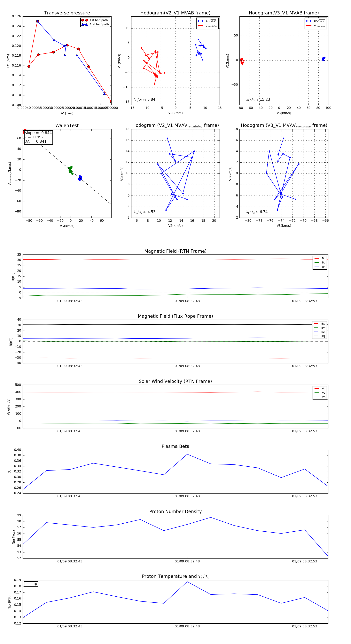
Task: Click '01/09 08:32:43' tick under Plasma Beta
Action: (70, 496)
